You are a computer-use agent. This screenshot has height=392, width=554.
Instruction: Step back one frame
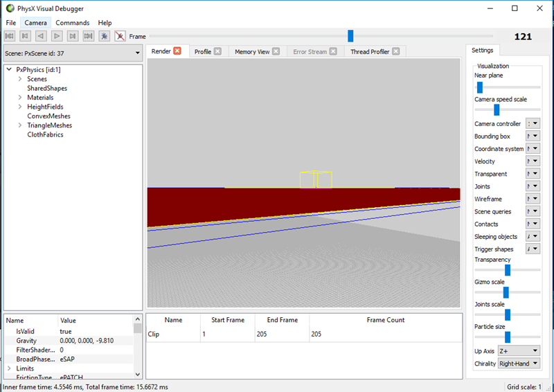(26, 36)
